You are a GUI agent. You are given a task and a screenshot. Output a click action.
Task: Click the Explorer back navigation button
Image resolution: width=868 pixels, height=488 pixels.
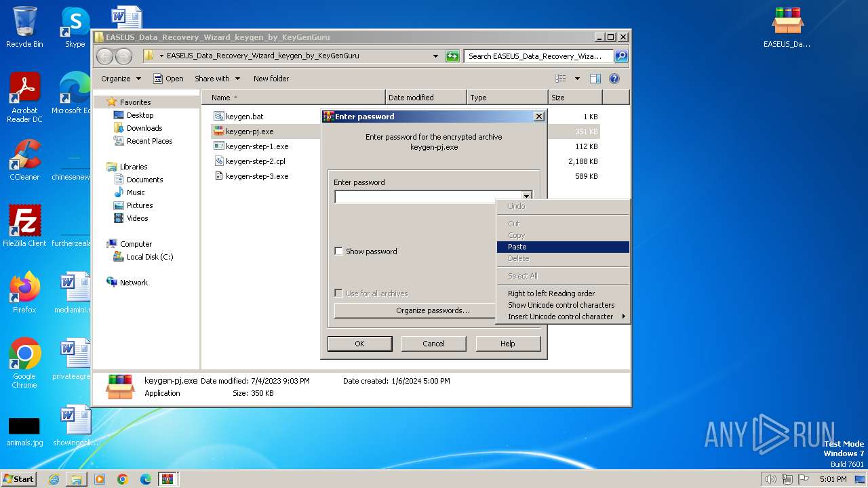(104, 56)
